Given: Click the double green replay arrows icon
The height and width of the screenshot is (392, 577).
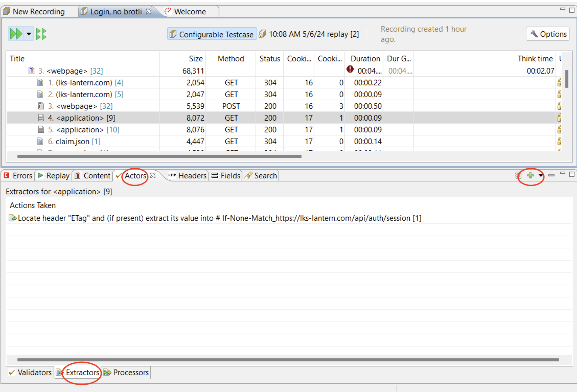Looking at the screenshot, I should tap(15, 33).
